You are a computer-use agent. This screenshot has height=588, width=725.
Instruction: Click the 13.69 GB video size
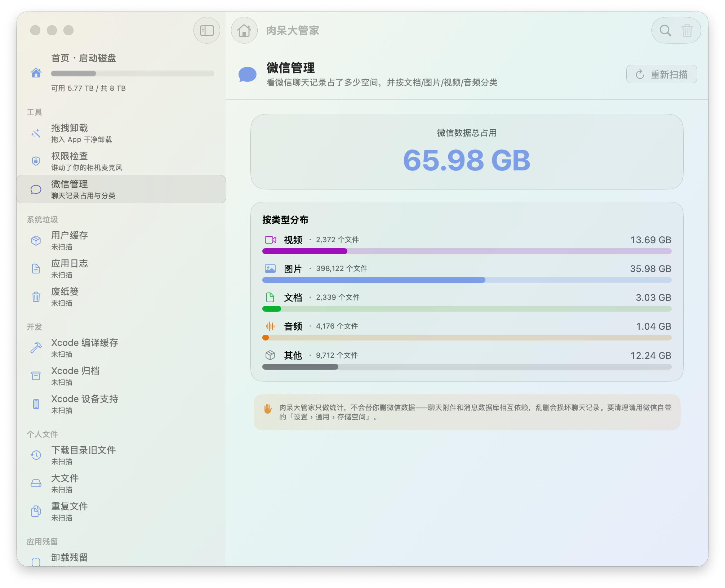click(650, 240)
